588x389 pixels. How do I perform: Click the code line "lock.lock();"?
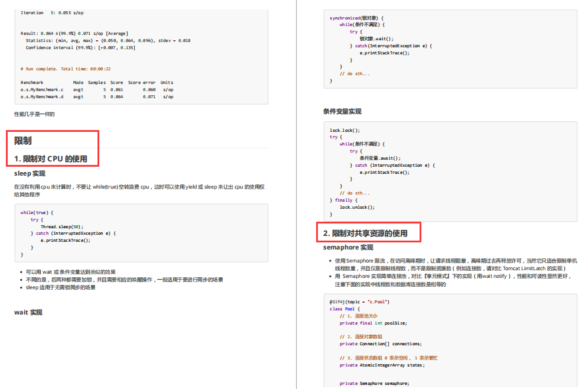[x=345, y=131]
